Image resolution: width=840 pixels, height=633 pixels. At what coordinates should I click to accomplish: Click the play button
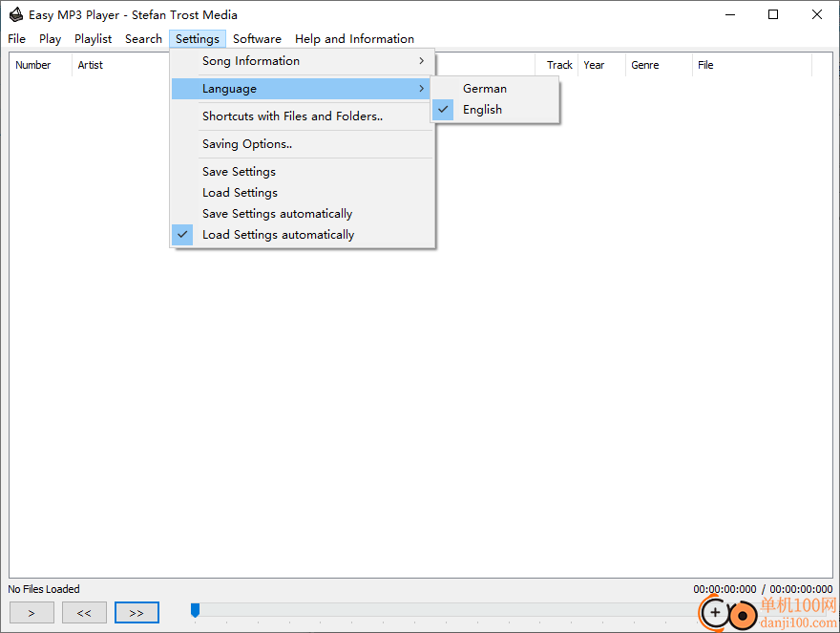point(31,613)
